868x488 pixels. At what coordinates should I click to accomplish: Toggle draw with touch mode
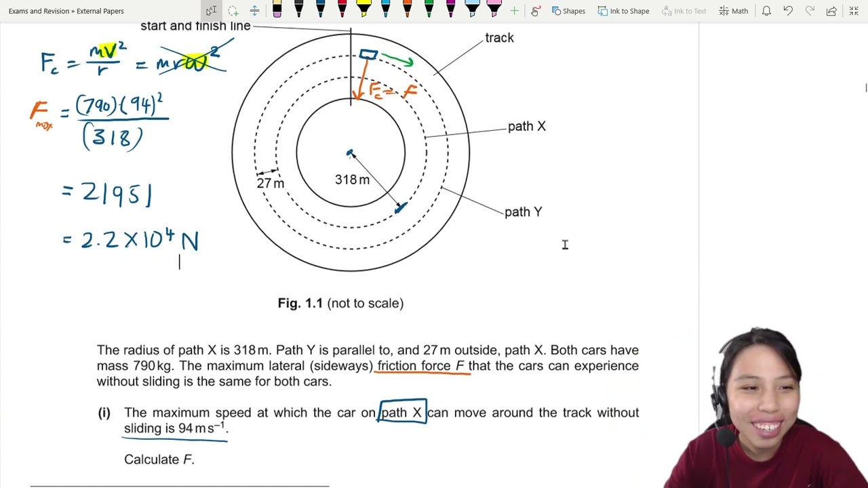click(536, 11)
